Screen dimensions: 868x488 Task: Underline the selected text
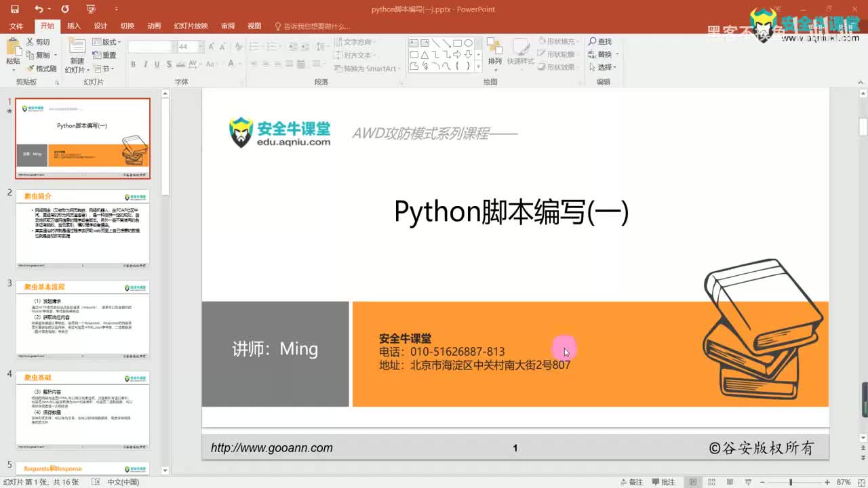157,64
